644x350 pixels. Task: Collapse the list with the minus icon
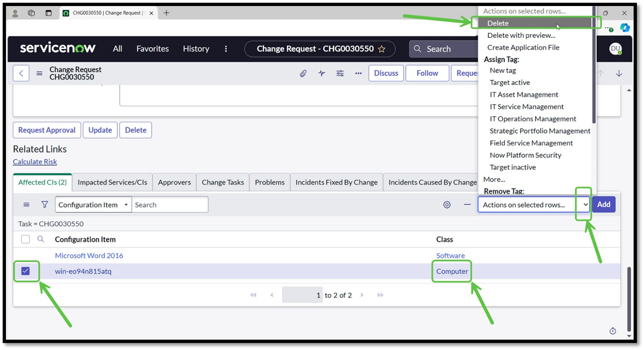tap(467, 204)
